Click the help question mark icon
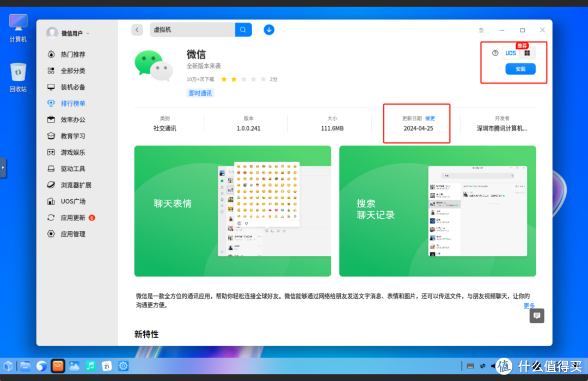Screen dimensions: 588x381 (494, 52)
